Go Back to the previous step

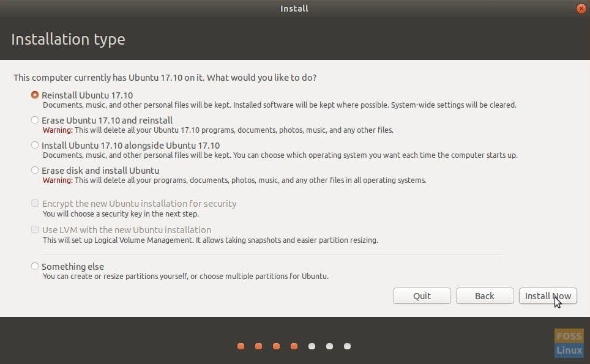pos(485,296)
